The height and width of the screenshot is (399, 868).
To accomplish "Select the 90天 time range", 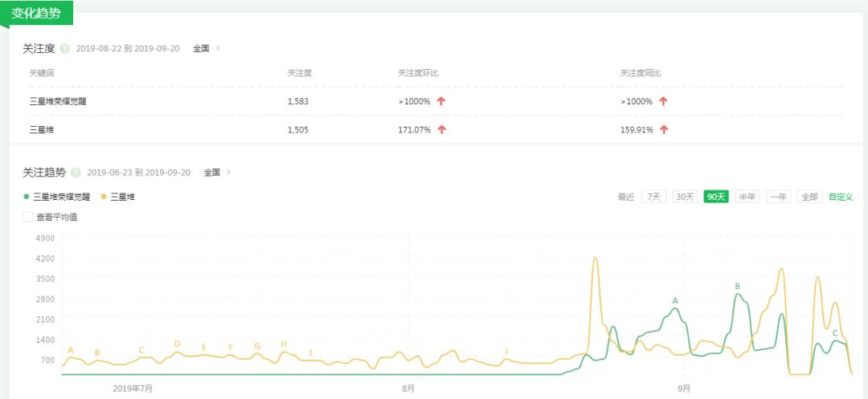I will pos(716,197).
